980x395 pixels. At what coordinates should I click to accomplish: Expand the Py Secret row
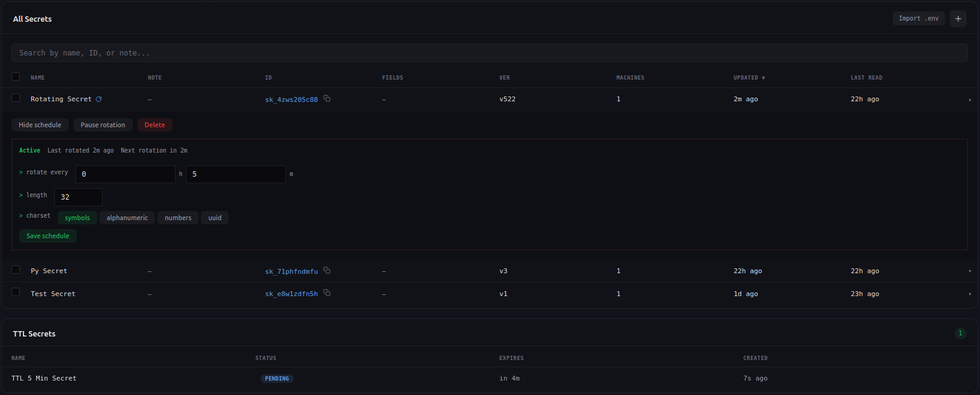[970, 271]
